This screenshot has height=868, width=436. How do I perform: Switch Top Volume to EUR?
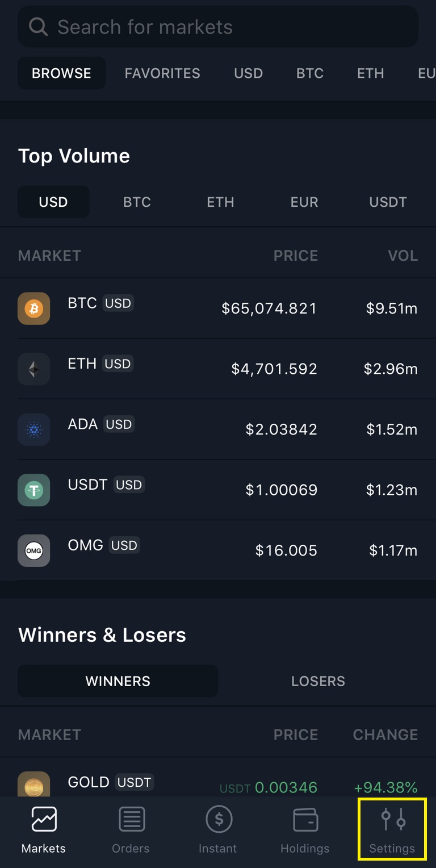(x=304, y=202)
